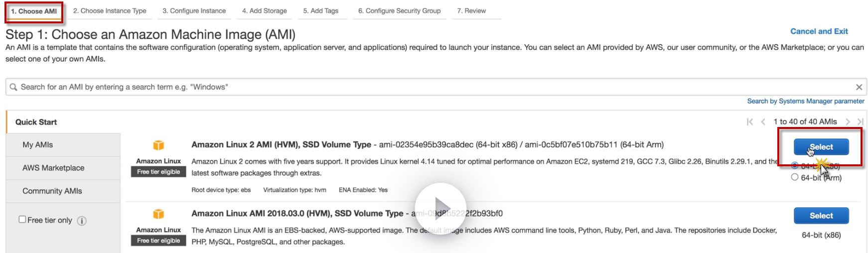868x253 pixels.
Task: Clear the AMI search field with the X
Action: [x=859, y=87]
